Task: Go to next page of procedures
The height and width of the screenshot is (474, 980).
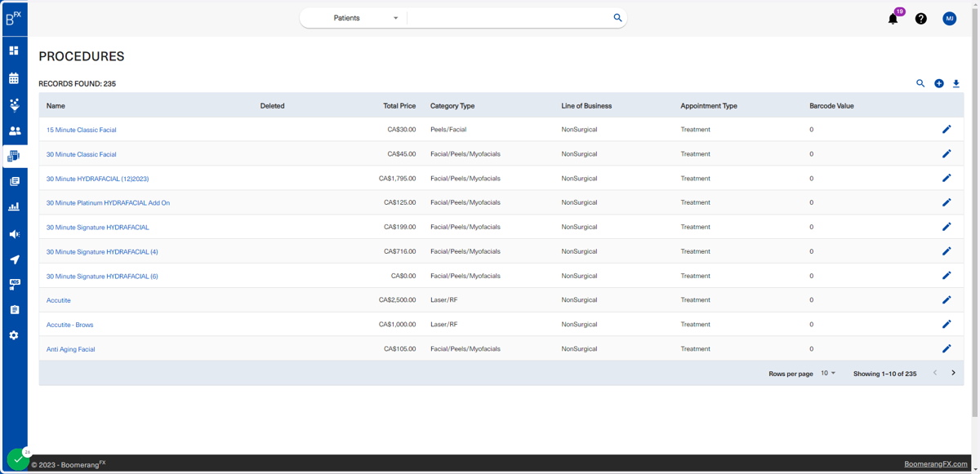Action: click(953, 373)
